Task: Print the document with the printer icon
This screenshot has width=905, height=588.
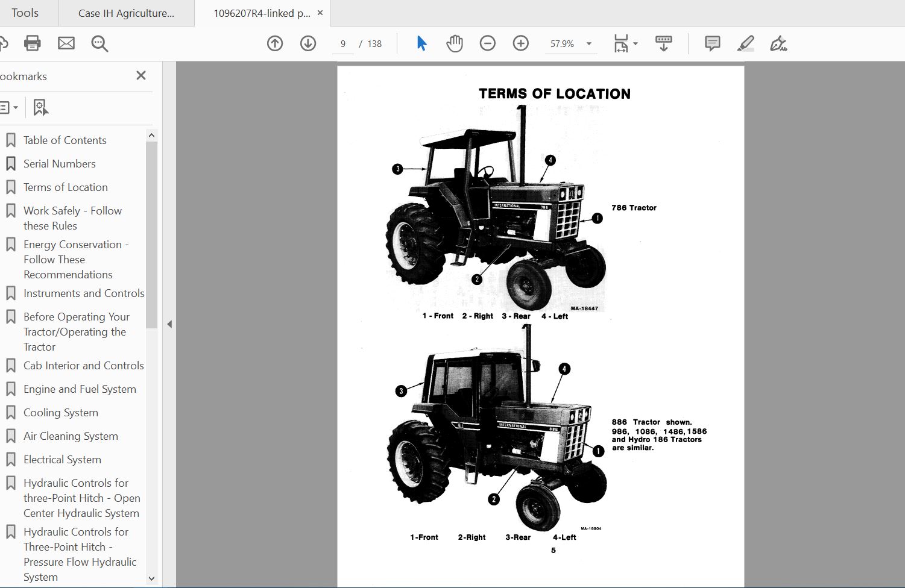Action: tap(32, 43)
